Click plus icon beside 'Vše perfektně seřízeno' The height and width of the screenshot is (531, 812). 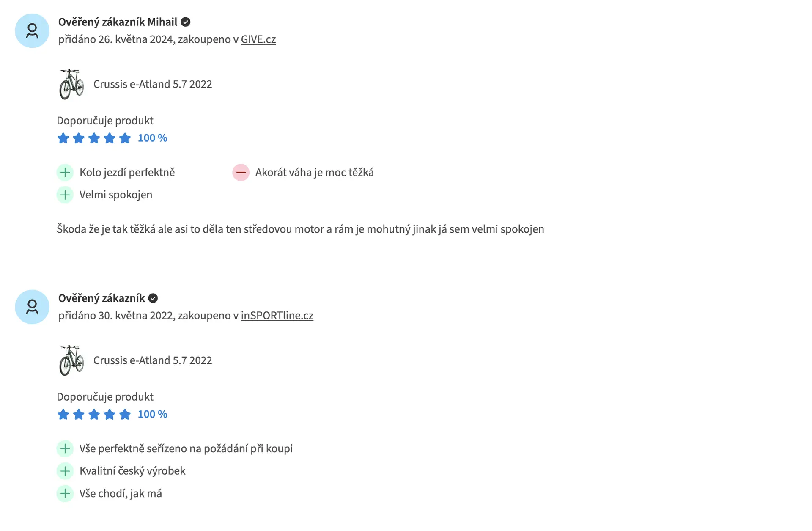(65, 449)
